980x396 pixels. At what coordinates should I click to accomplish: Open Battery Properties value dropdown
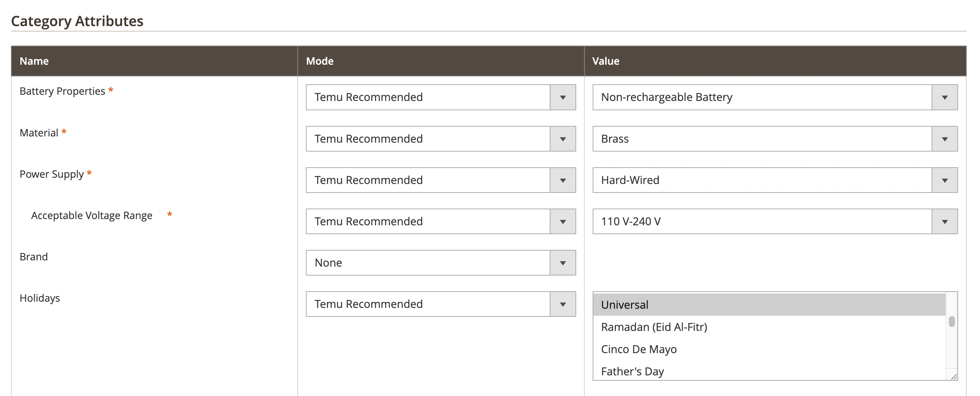pyautogui.click(x=775, y=97)
